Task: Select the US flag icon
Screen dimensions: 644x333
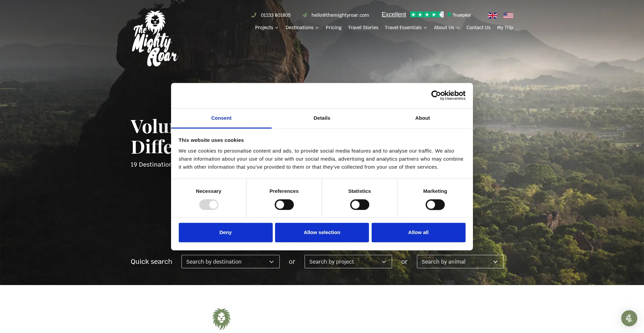Action: click(x=508, y=15)
